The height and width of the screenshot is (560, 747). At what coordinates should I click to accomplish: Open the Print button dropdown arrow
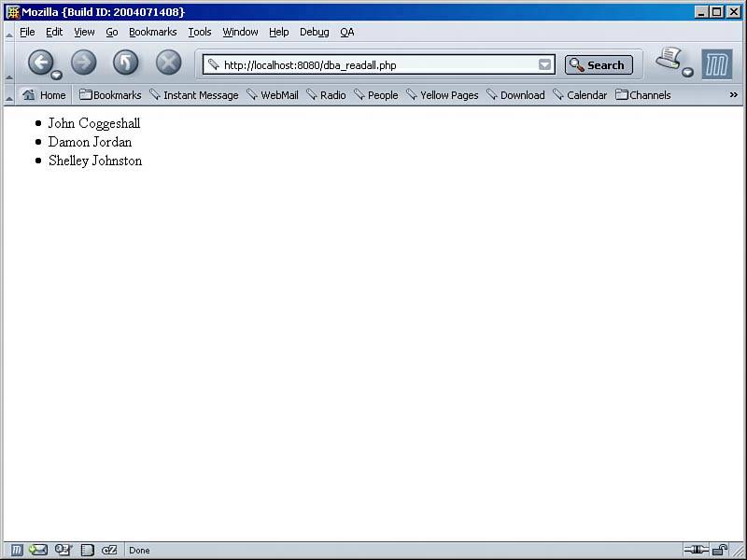(x=688, y=73)
